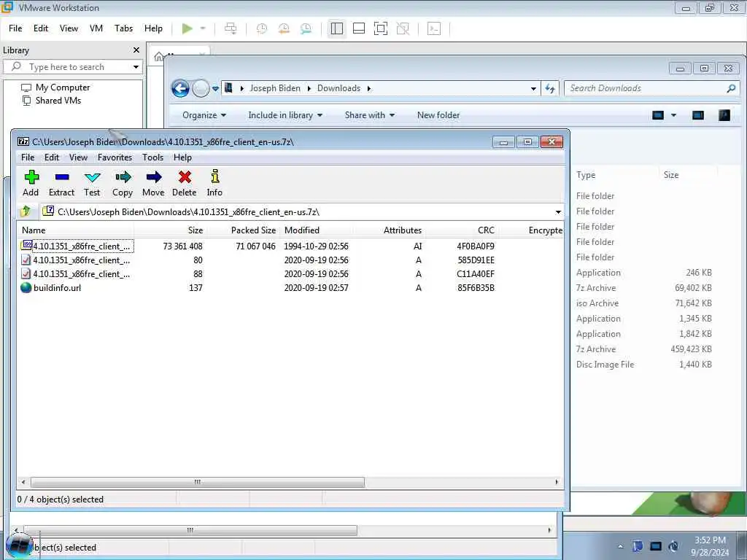Click the Test archive icon

pyautogui.click(x=92, y=183)
